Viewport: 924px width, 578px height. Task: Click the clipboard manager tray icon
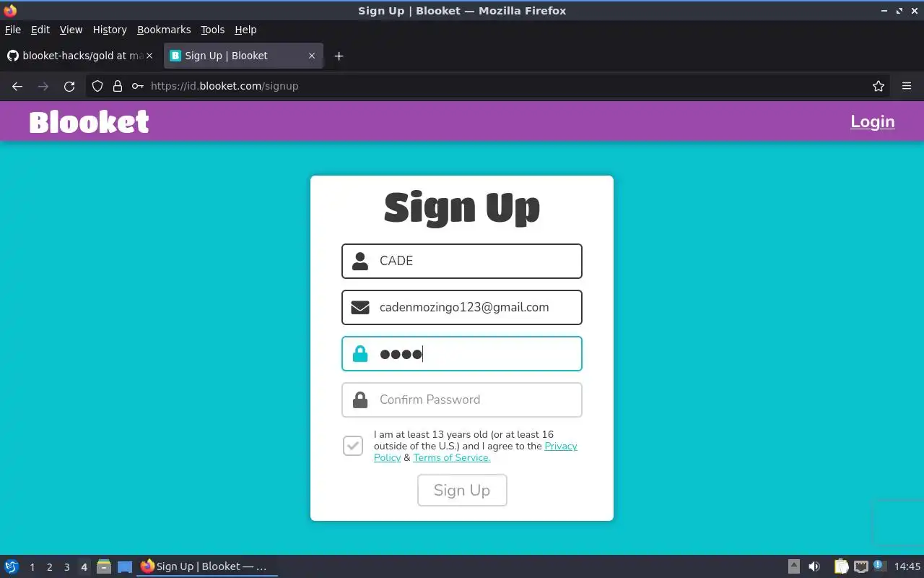[x=842, y=566]
